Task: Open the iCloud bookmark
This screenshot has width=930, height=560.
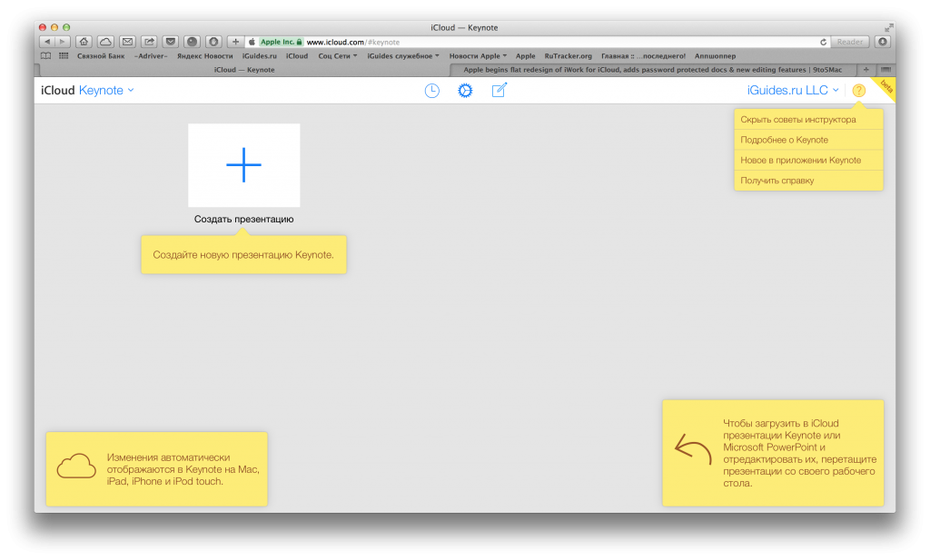Action: click(x=297, y=55)
